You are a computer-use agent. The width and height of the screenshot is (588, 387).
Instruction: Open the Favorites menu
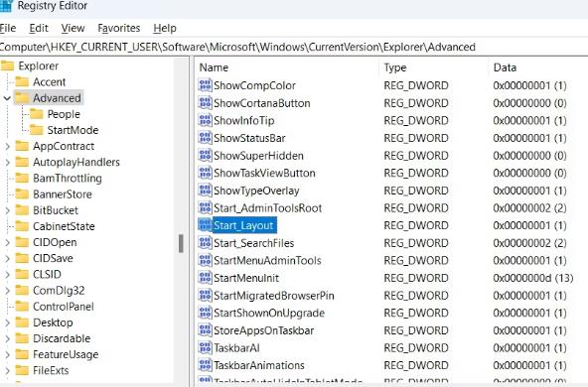tap(118, 28)
